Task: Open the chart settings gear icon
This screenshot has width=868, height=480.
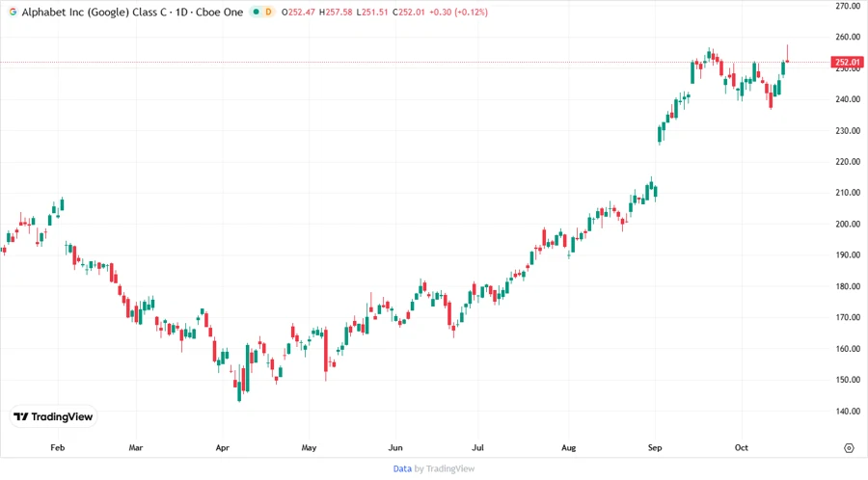Action: click(x=849, y=448)
